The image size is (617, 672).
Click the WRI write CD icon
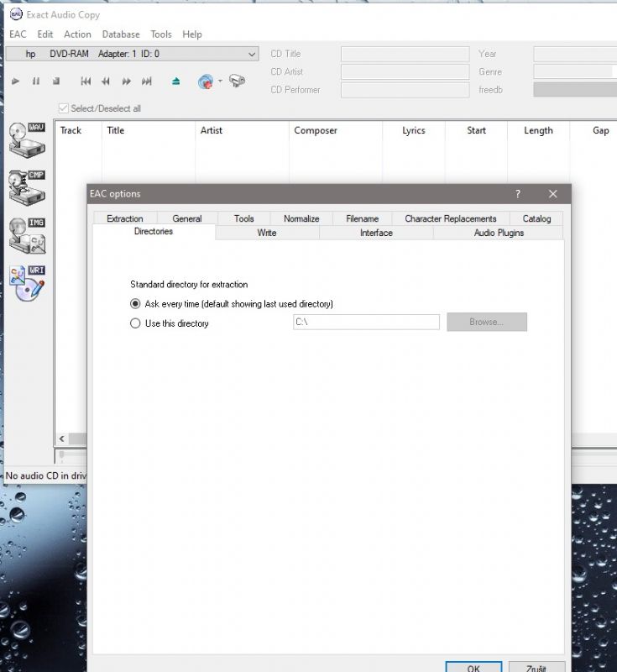coord(27,284)
